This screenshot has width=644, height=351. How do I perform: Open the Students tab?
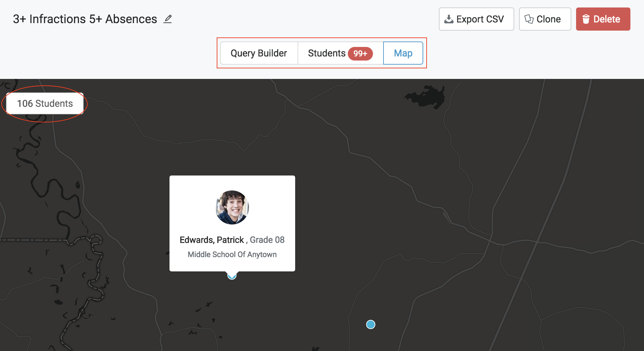click(x=326, y=53)
